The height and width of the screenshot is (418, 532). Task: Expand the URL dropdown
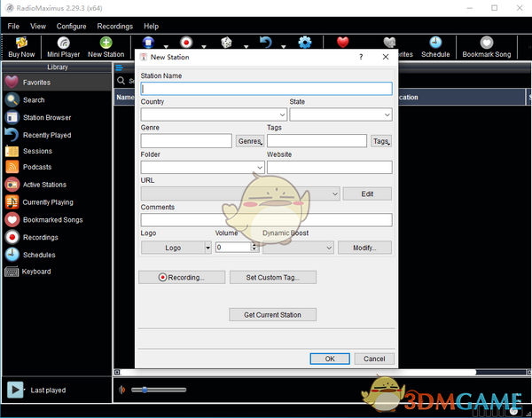point(334,193)
